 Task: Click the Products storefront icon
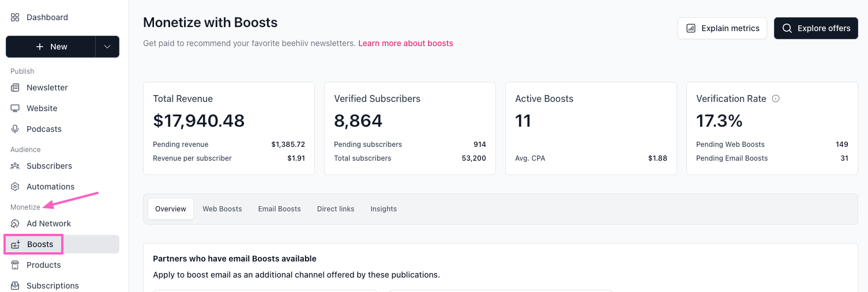click(15, 265)
